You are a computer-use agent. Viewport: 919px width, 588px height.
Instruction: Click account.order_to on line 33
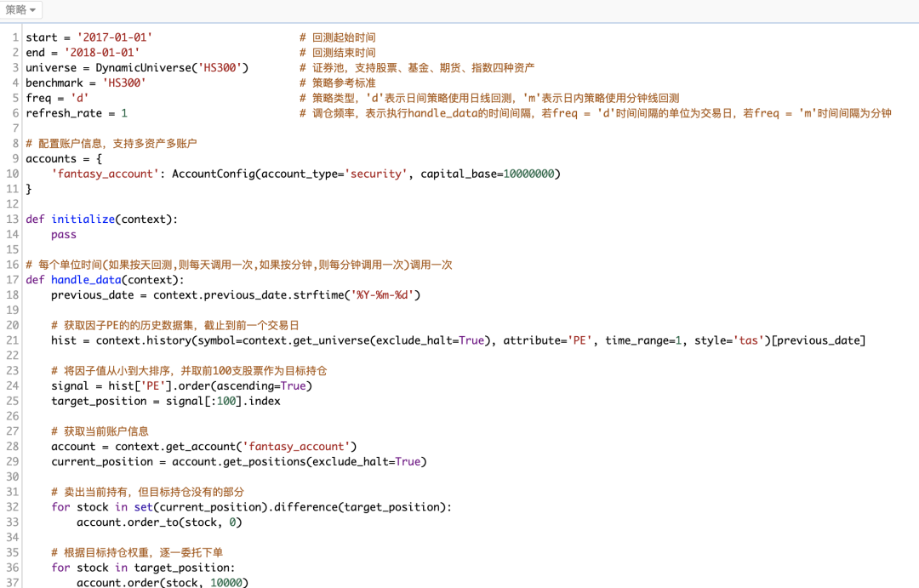(127, 522)
